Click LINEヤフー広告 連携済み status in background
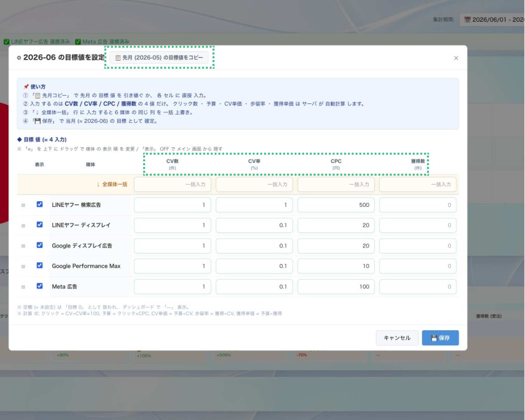The image size is (525, 420). [x=37, y=42]
